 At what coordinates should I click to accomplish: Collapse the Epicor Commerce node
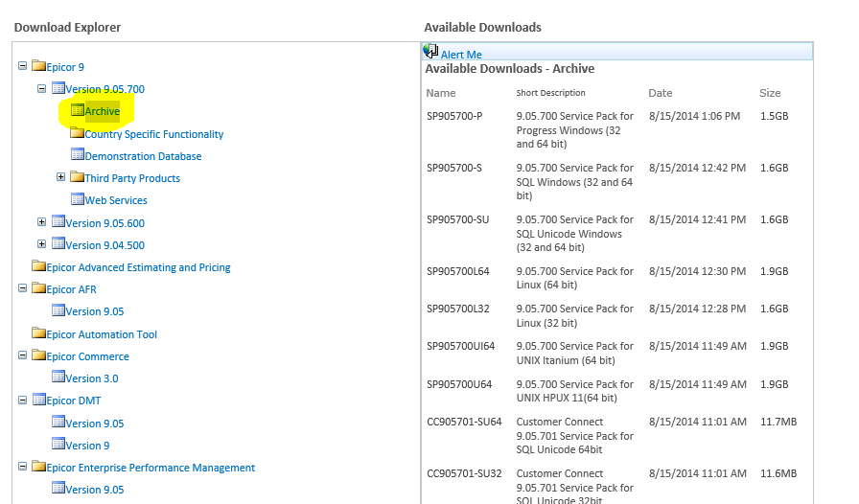22,355
